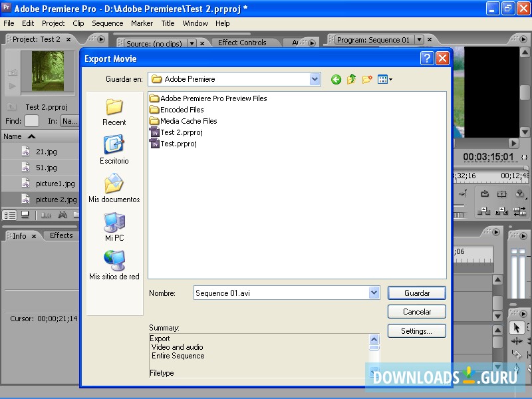Viewport: 532px width, 399px height.
Task: Open the Marker menu
Action: 142,23
